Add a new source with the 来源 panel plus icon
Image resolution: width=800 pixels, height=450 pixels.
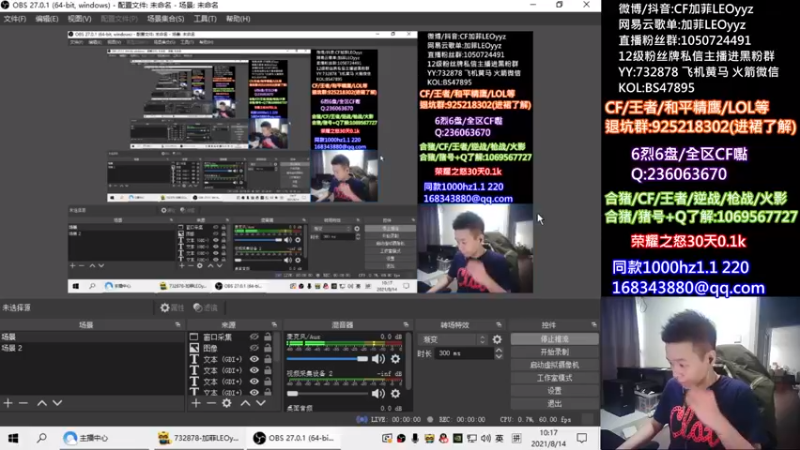(196, 403)
